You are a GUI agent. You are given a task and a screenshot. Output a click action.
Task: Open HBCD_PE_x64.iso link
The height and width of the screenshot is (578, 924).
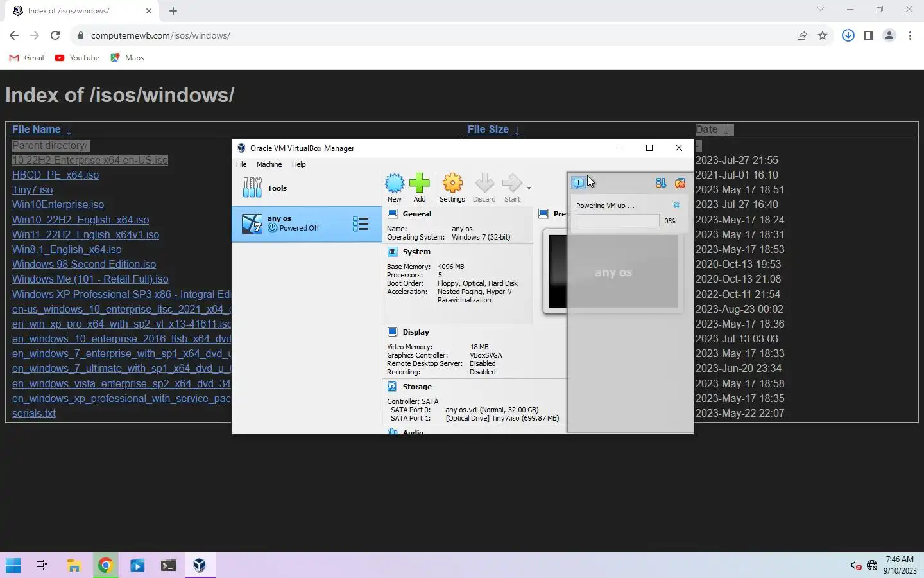[x=55, y=175]
